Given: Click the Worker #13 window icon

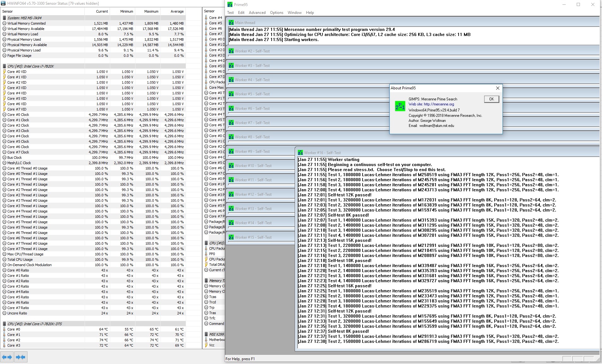Looking at the screenshot, I should pyautogui.click(x=231, y=208).
